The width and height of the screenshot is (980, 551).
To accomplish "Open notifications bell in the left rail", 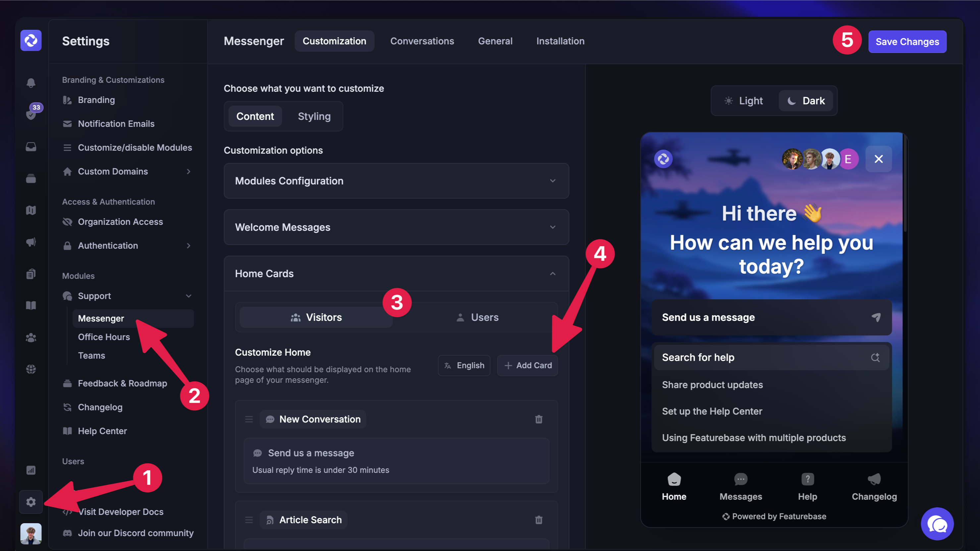I will coord(31,82).
